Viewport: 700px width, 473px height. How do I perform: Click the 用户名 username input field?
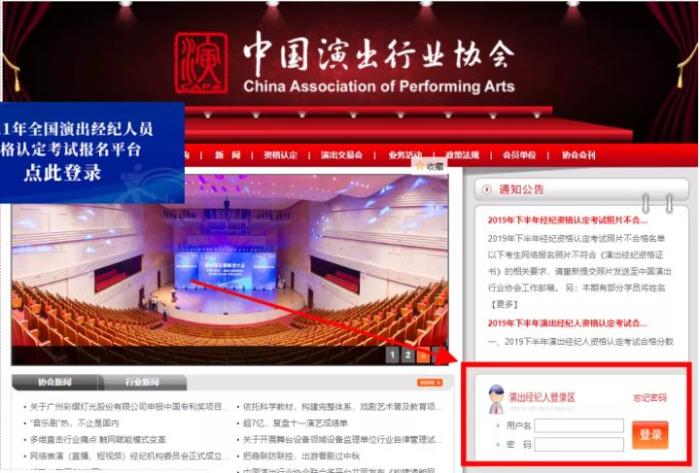(x=579, y=426)
